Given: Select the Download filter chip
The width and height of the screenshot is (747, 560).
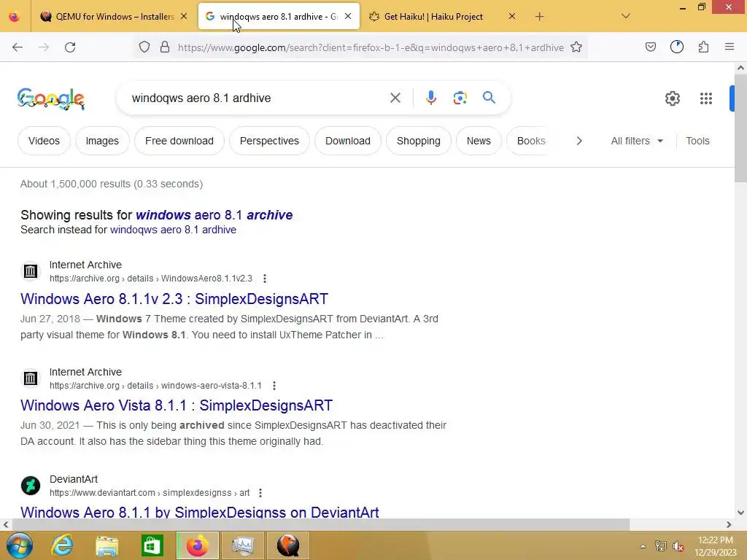Looking at the screenshot, I should [348, 141].
